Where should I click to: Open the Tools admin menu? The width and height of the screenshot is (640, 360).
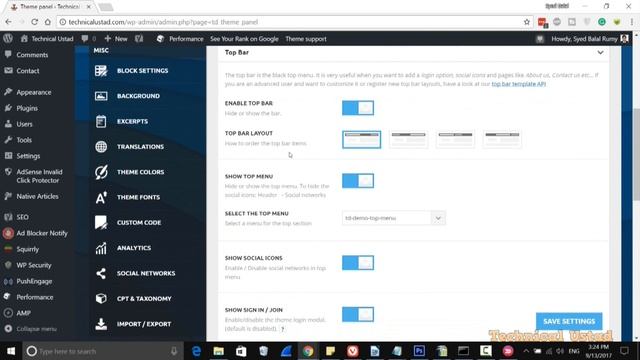tap(24, 140)
